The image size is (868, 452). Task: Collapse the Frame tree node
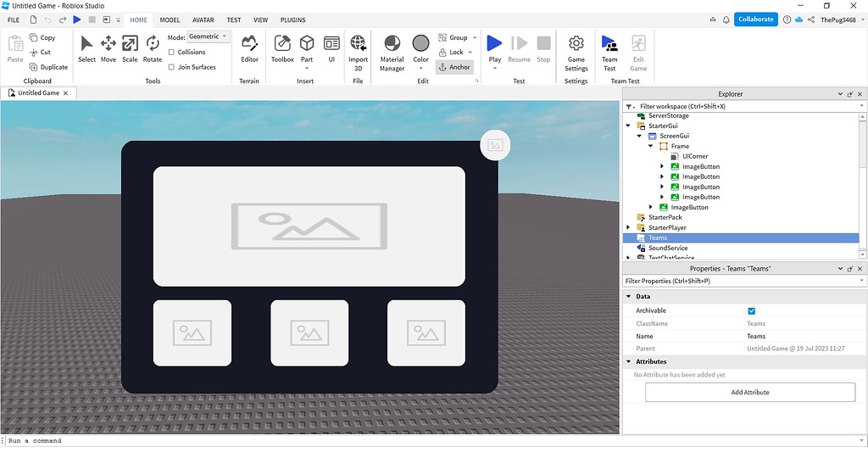tap(651, 147)
